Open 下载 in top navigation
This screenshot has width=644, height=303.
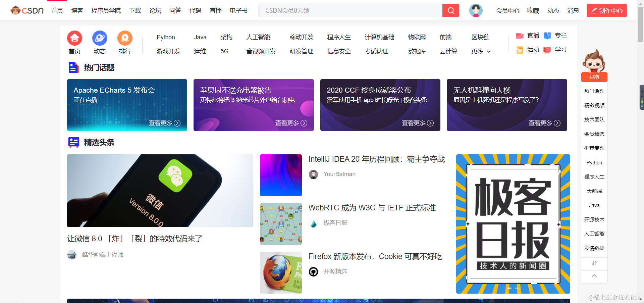(x=135, y=11)
